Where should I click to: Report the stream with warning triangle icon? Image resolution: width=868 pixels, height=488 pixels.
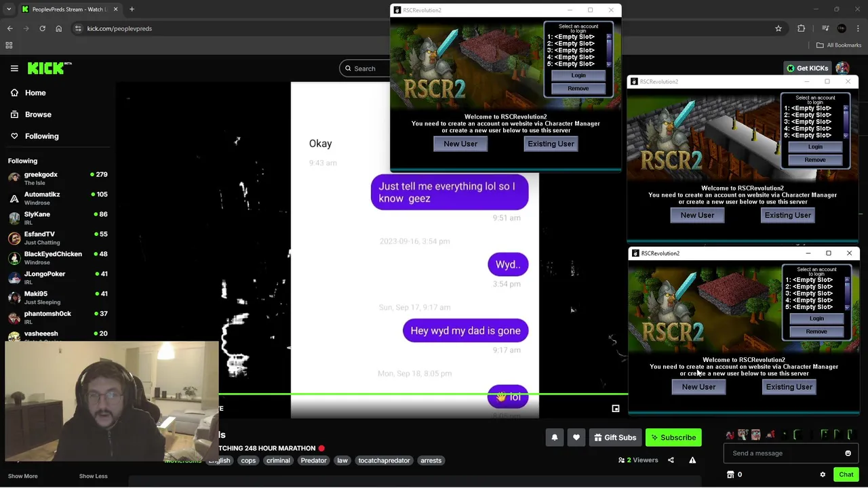click(692, 460)
